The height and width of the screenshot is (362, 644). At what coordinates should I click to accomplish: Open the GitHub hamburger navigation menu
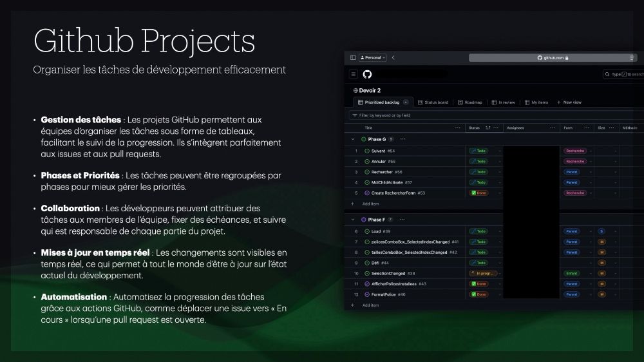point(353,74)
